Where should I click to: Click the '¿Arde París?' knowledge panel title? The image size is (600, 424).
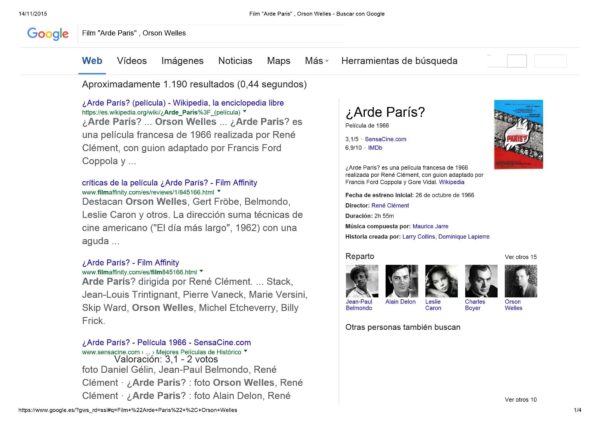[385, 112]
